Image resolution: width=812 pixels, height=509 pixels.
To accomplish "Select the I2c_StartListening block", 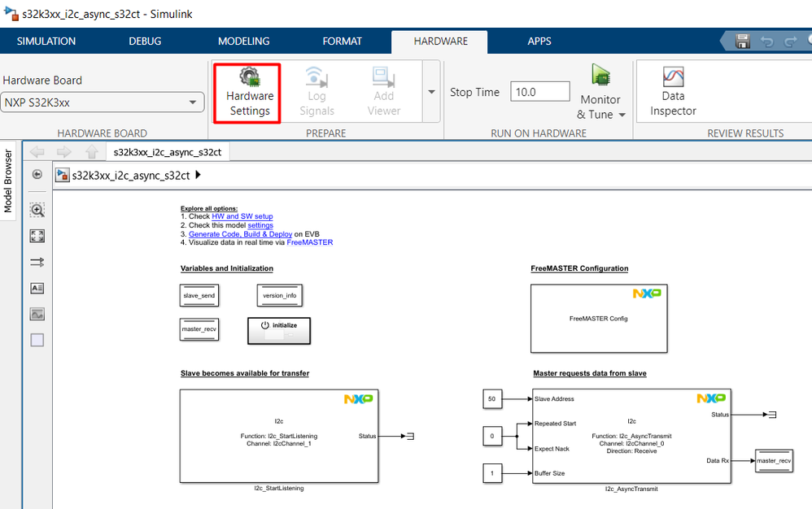I will tap(279, 436).
